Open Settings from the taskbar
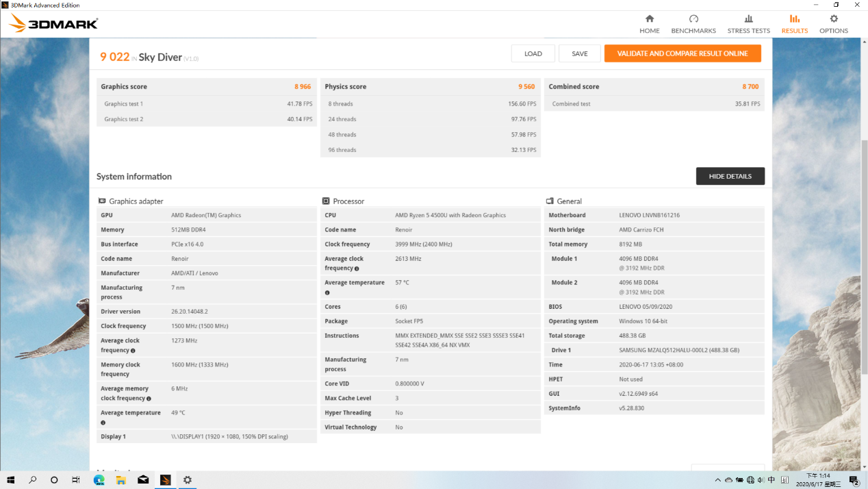Image resolution: width=868 pixels, height=489 pixels. coord(188,480)
